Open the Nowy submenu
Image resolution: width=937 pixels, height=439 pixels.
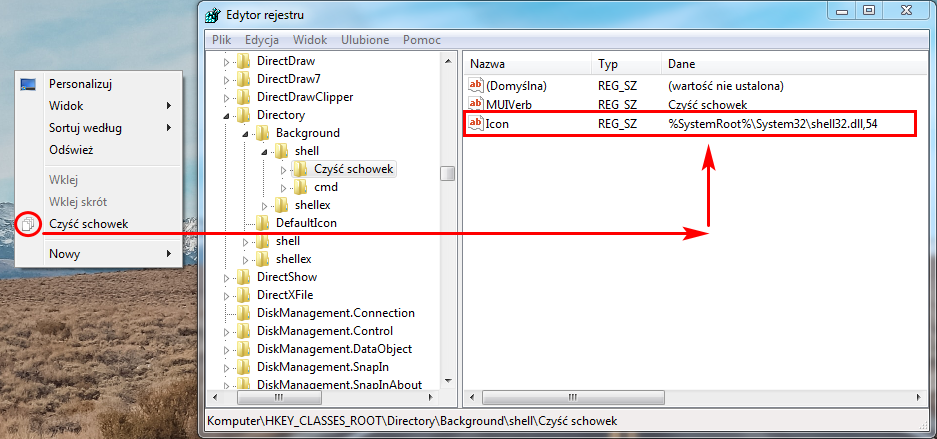click(x=99, y=254)
